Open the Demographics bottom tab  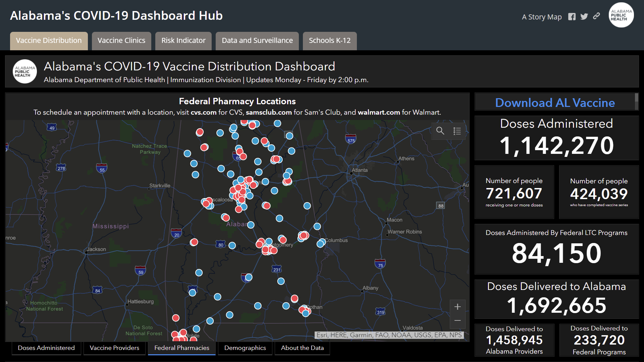(x=245, y=348)
